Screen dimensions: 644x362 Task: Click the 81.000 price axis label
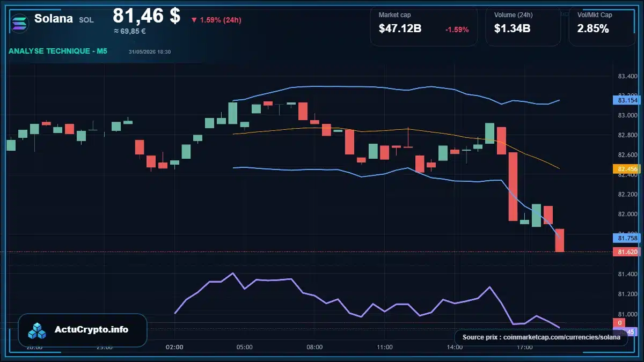click(x=627, y=314)
